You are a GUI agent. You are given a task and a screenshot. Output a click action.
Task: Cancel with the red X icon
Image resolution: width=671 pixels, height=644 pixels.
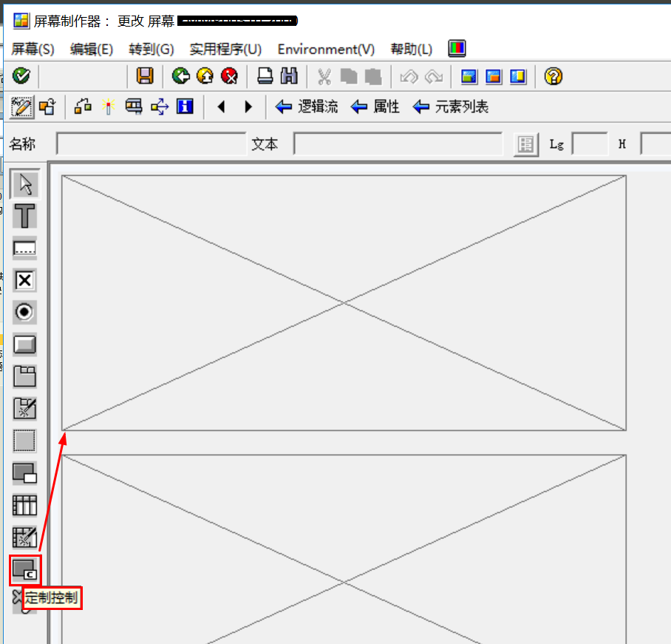pos(230,76)
